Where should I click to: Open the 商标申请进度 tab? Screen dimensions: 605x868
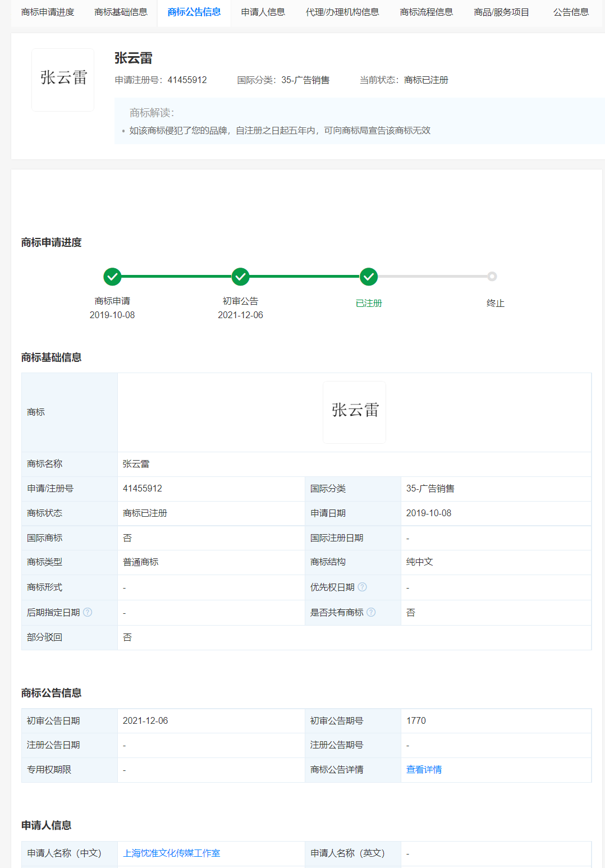[x=48, y=12]
